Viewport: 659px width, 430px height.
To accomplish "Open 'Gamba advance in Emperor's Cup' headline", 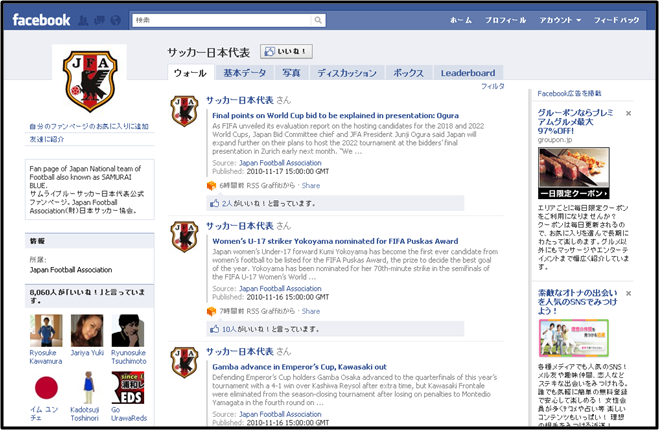I will coord(299,367).
